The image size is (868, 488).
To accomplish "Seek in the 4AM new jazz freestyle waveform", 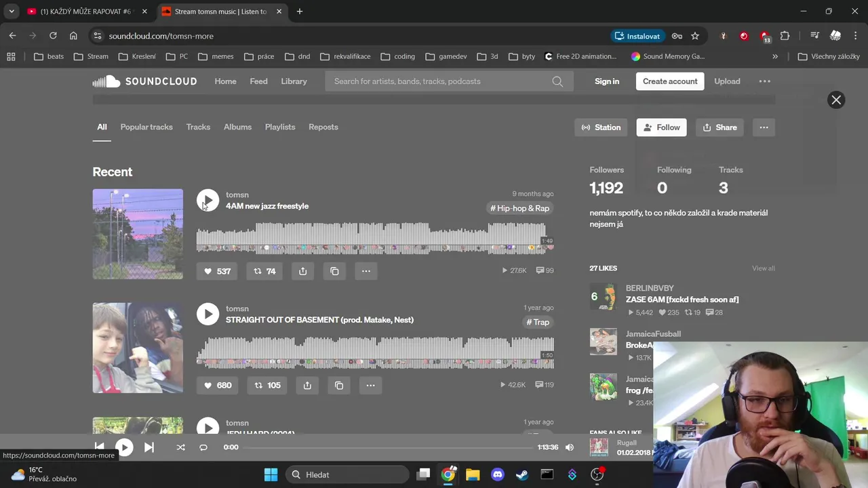I will click(x=375, y=238).
